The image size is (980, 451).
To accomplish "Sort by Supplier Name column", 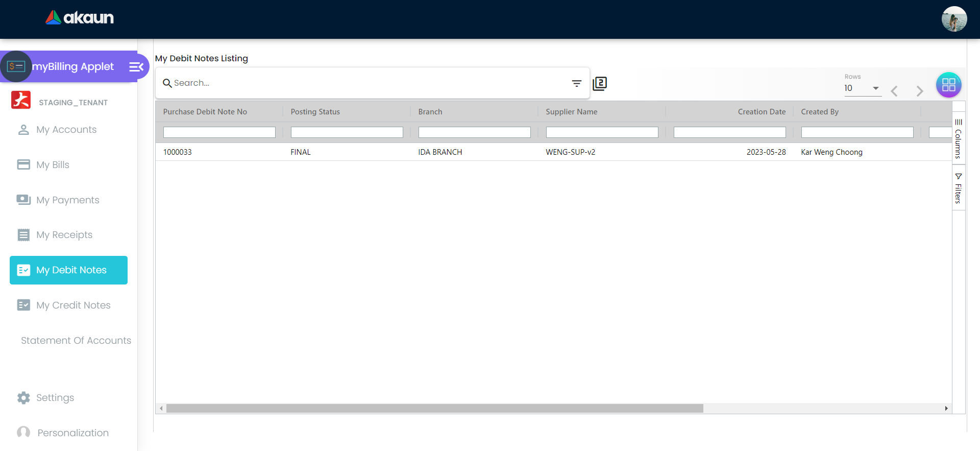I will 572,112.
